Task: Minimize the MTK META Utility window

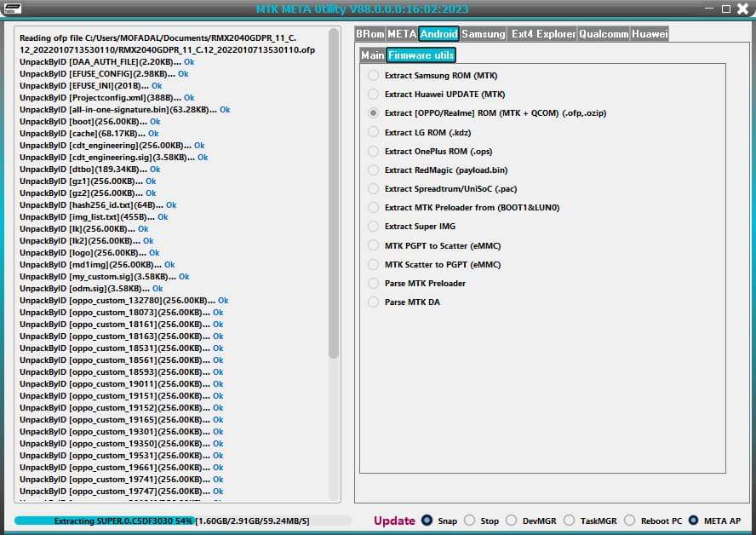Action: click(708, 9)
